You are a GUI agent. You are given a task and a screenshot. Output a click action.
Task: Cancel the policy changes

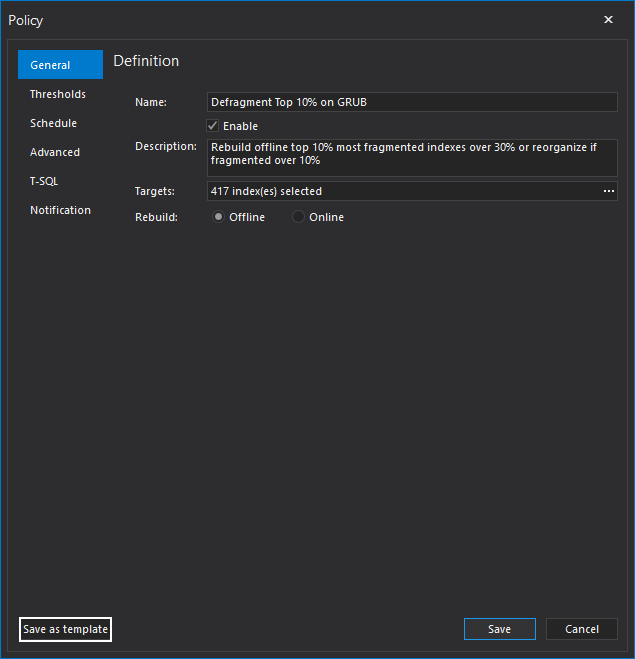tap(581, 629)
